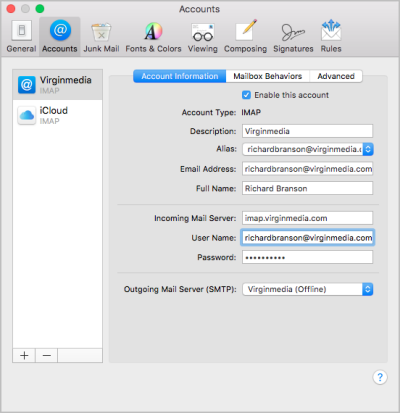
Task: Click the iCloud cloud icon
Action: pyautogui.click(x=27, y=115)
